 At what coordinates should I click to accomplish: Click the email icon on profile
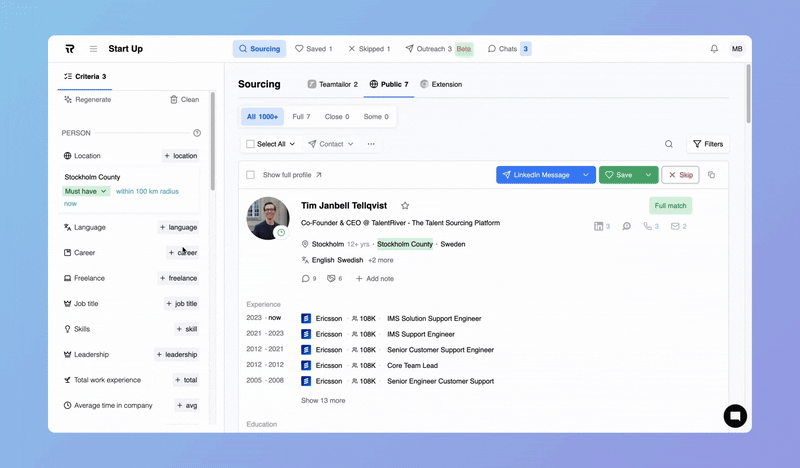point(675,227)
